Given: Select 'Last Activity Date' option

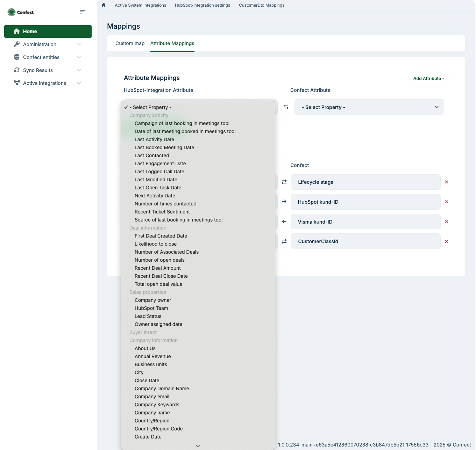Looking at the screenshot, I should coord(198,139).
